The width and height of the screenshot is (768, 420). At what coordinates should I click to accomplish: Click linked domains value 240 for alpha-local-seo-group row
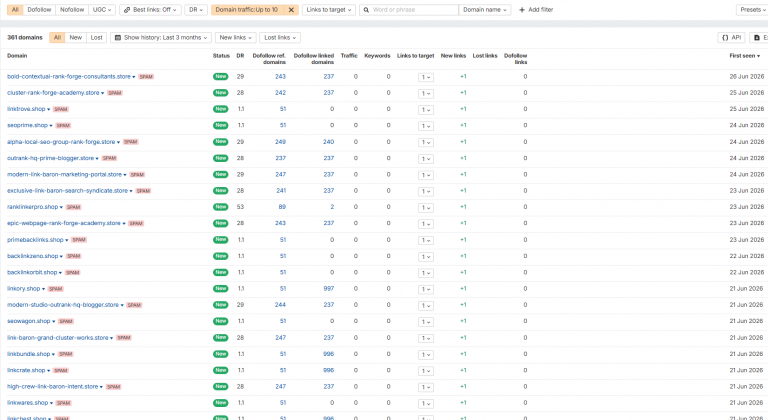[329, 142]
